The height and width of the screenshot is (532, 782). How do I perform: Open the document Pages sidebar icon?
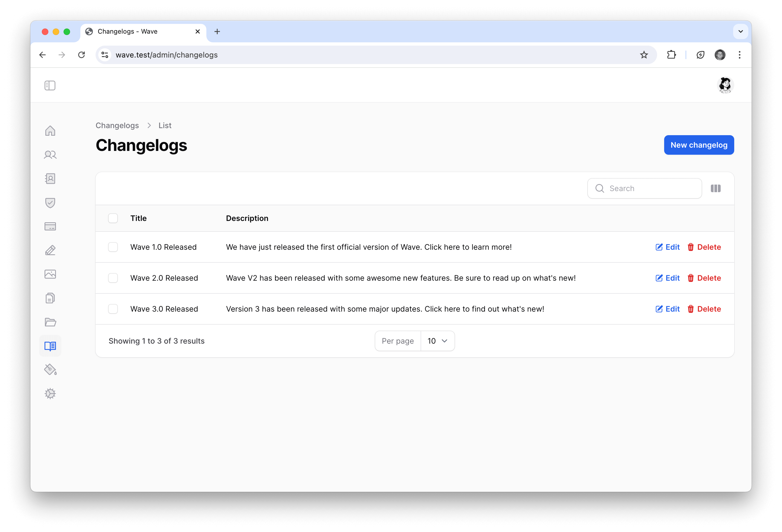pyautogui.click(x=50, y=298)
